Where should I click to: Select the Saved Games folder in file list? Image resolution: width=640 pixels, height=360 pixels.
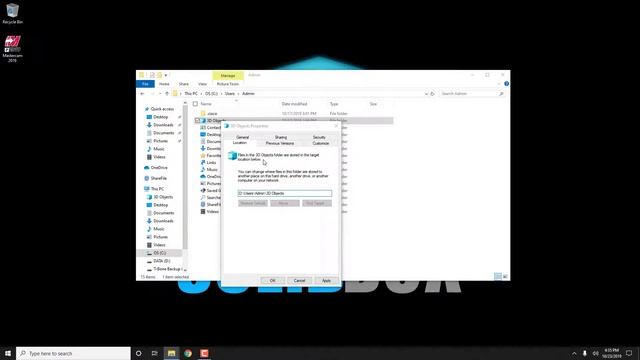[x=211, y=191]
